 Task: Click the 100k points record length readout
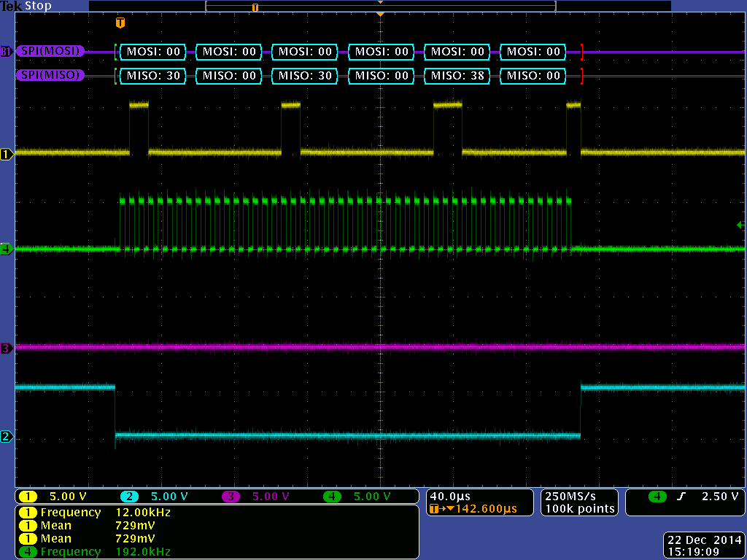coord(580,509)
